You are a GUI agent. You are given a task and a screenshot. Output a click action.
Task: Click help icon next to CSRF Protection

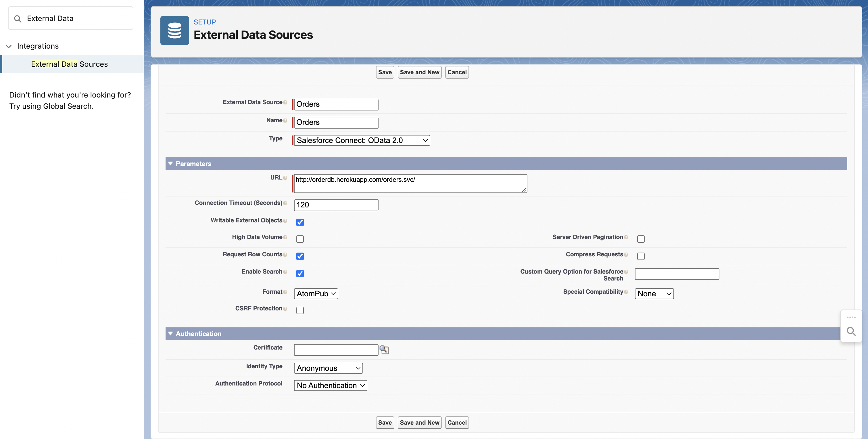tap(285, 309)
